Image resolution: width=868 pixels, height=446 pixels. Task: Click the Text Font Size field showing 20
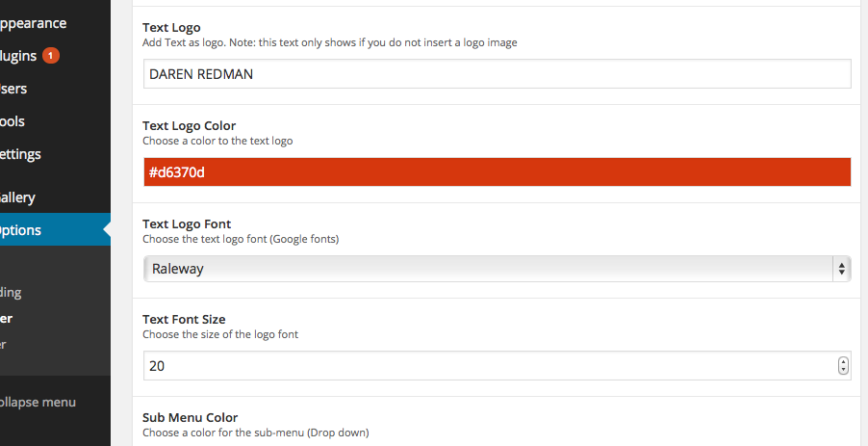498,366
